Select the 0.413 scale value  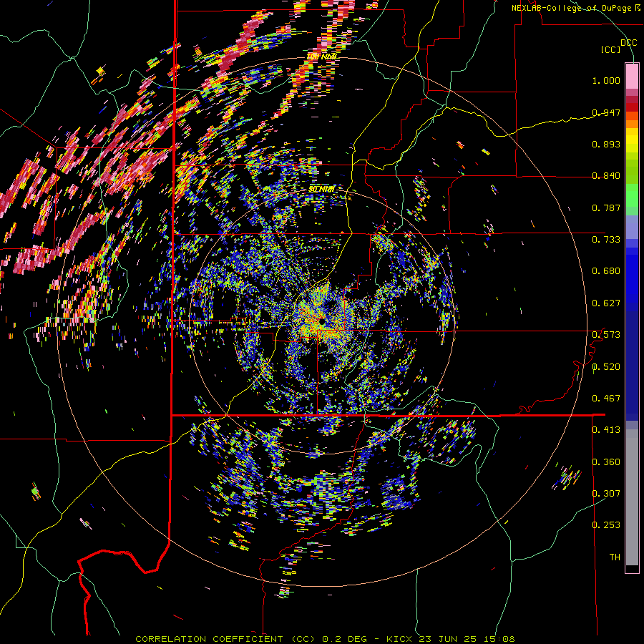tap(606, 430)
